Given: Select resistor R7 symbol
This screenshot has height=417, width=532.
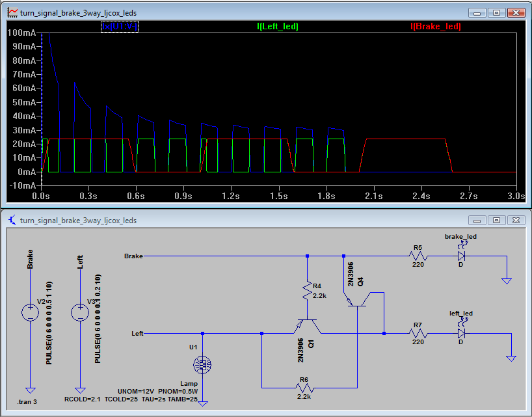Looking at the screenshot, I should 418,334.
